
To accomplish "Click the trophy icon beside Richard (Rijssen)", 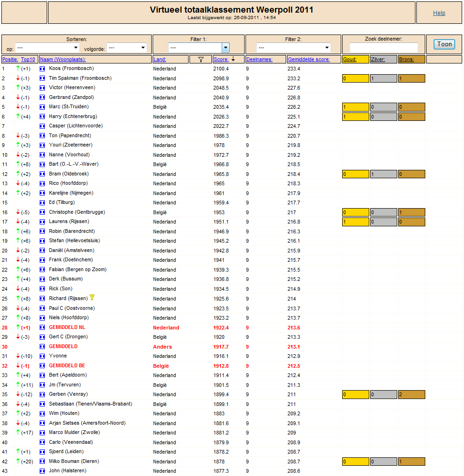I will (x=92, y=297).
